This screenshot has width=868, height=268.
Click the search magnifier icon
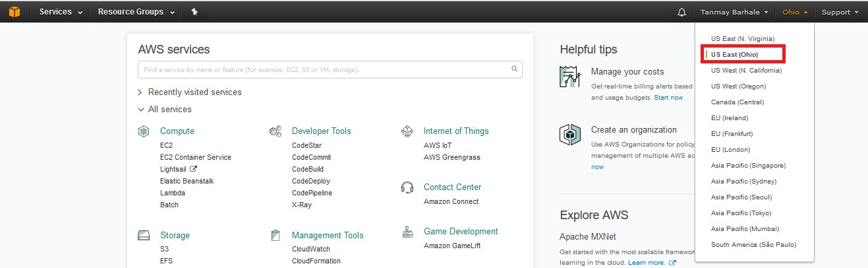514,69
